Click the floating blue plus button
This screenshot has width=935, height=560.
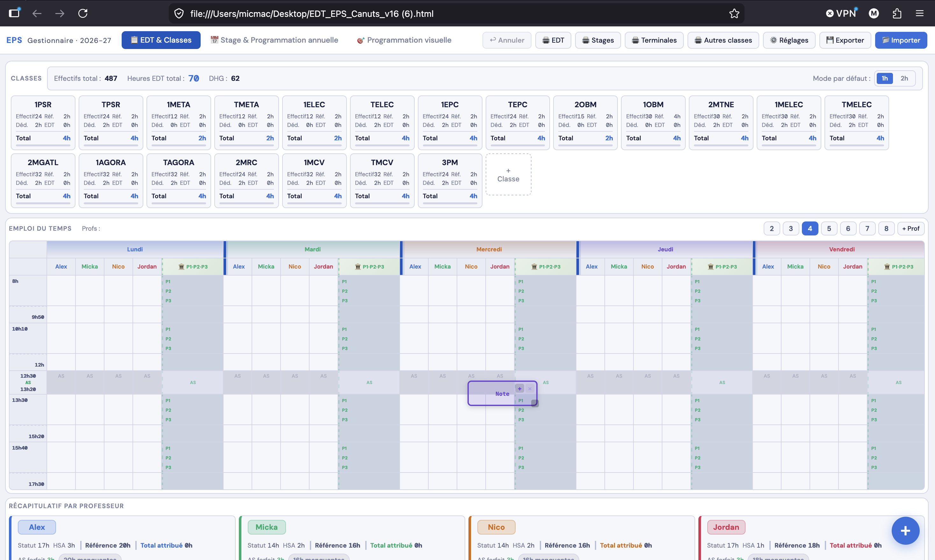905,530
